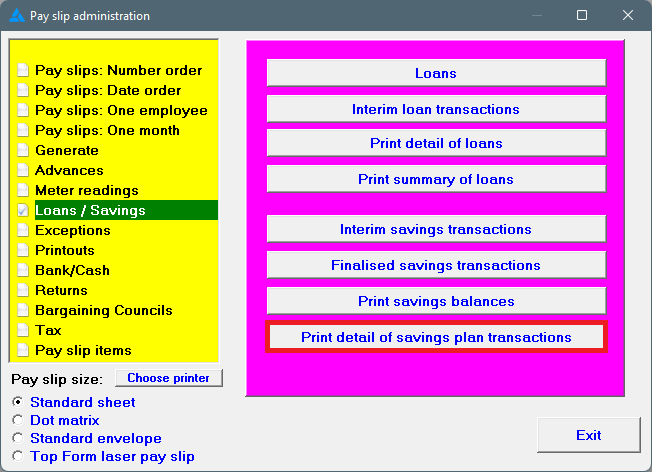Image resolution: width=652 pixels, height=472 pixels.
Task: Click the Choose printer button
Action: pyautogui.click(x=168, y=378)
